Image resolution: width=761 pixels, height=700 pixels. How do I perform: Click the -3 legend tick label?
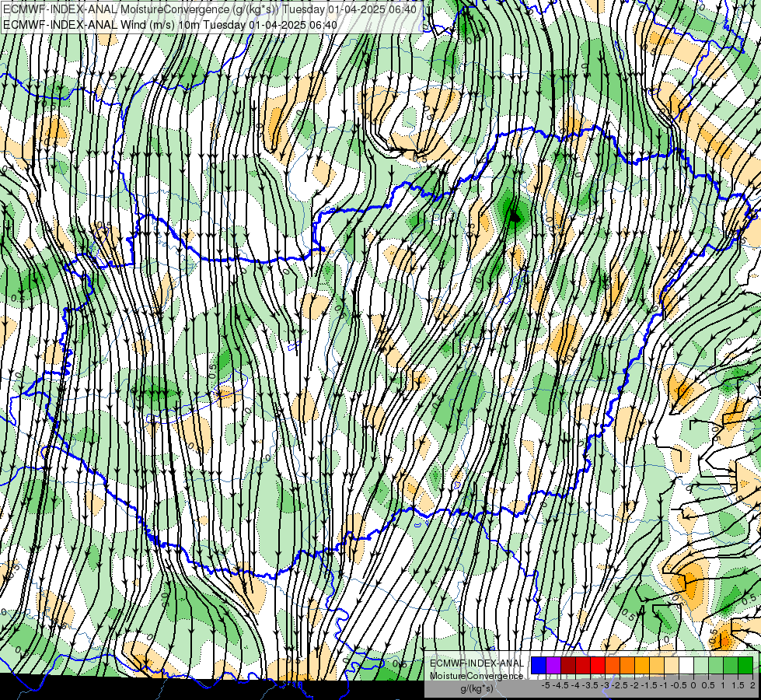(x=606, y=685)
